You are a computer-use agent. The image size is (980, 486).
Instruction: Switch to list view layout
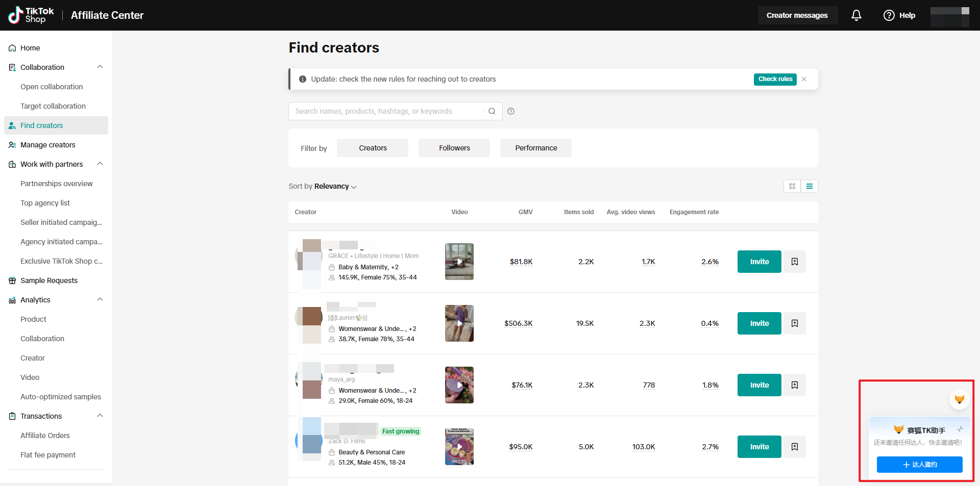pos(810,186)
